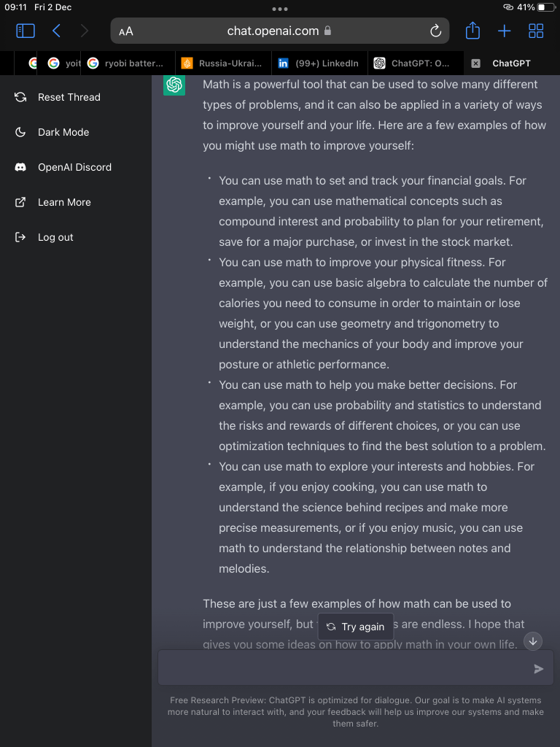The height and width of the screenshot is (747, 560).
Task: Toggle Dark Mode in sidebar
Action: click(63, 132)
